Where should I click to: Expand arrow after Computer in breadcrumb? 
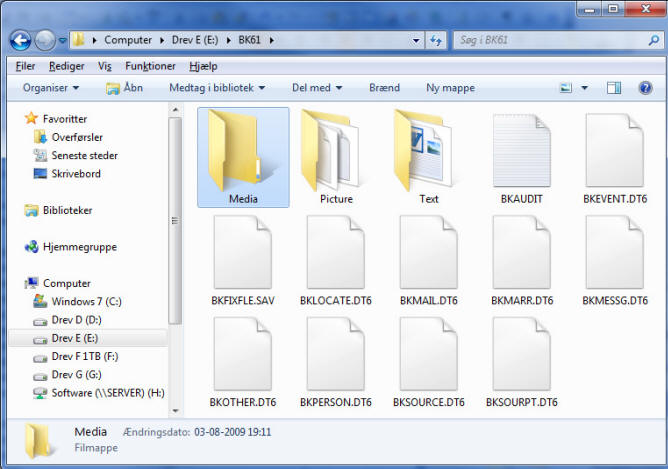(162, 40)
